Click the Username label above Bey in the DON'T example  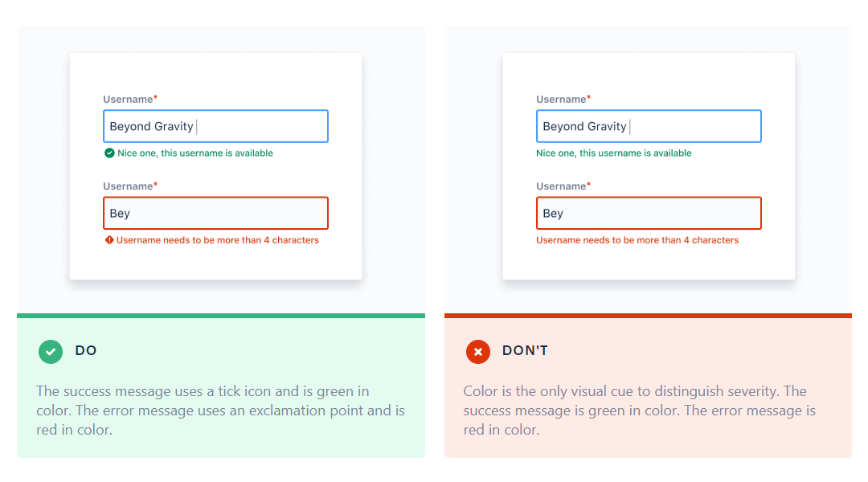561,186
